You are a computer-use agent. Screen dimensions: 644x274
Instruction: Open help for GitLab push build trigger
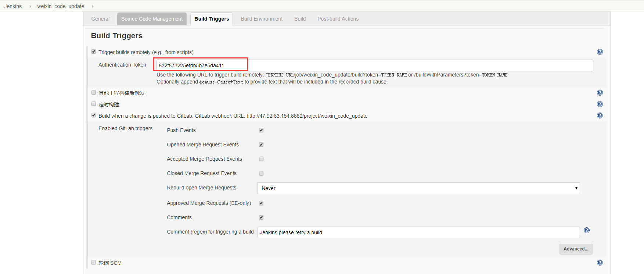coord(600,115)
